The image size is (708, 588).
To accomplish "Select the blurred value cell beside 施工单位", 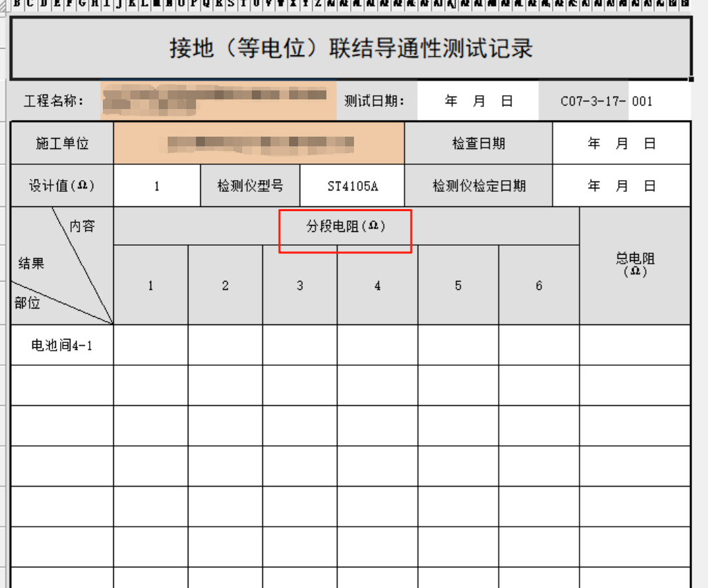I will tap(259, 144).
